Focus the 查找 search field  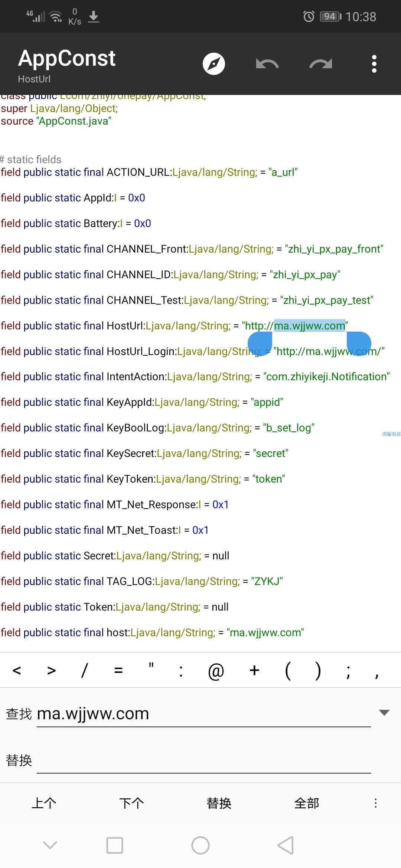coord(204,714)
